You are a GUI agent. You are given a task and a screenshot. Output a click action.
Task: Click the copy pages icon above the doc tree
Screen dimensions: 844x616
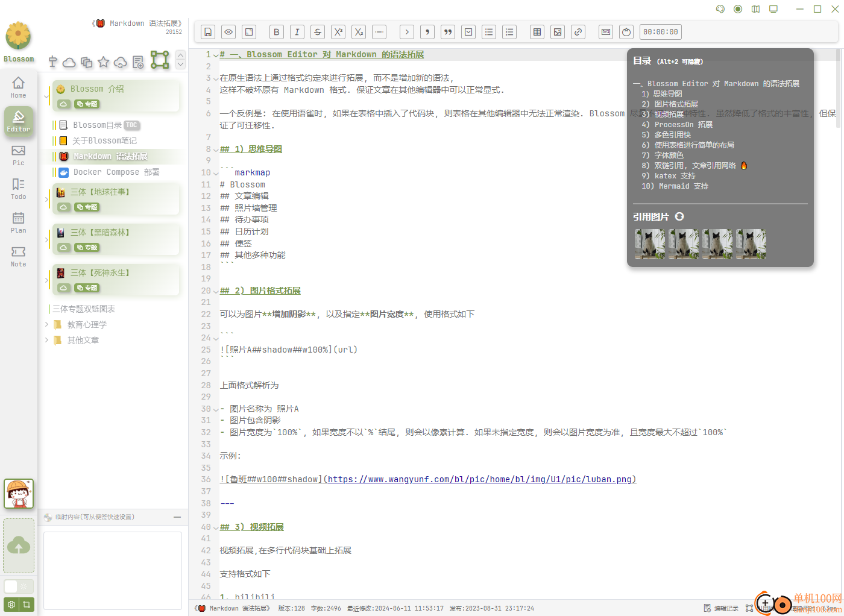86,62
